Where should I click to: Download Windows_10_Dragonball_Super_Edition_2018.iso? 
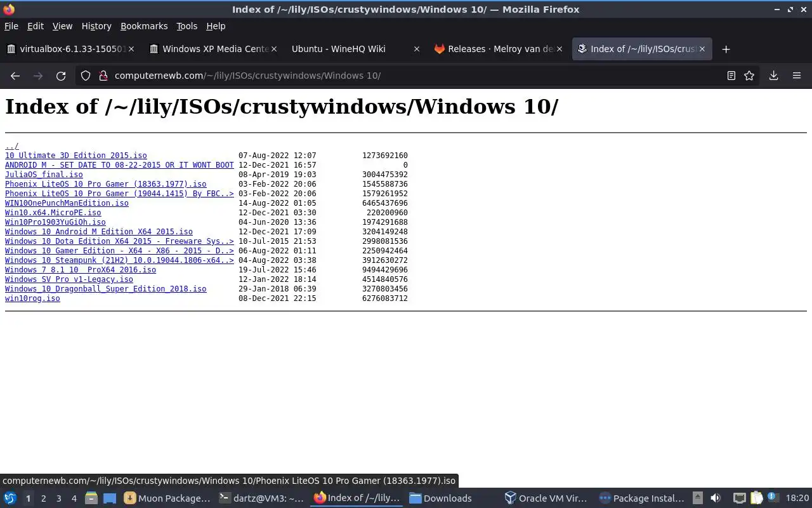106,289
